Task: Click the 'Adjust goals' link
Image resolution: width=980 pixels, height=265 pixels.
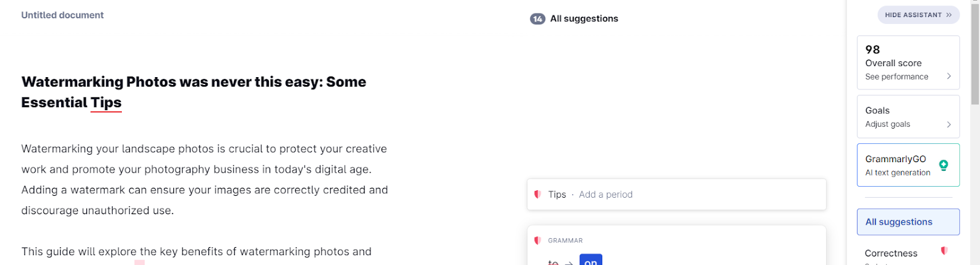Action: click(888, 124)
